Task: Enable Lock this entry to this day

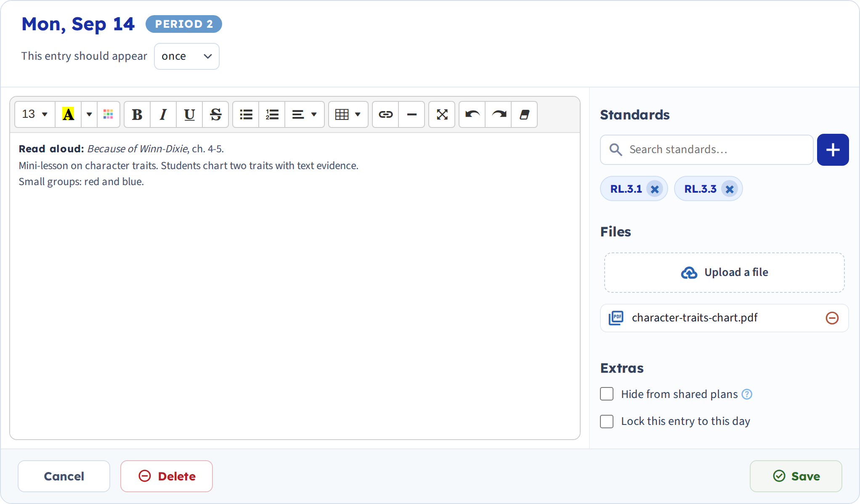Action: (607, 422)
